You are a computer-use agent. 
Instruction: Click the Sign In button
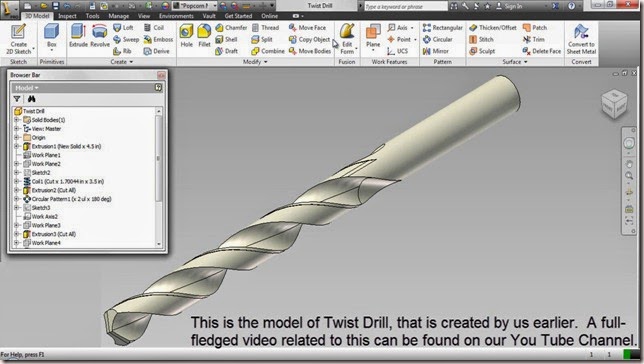(509, 6)
